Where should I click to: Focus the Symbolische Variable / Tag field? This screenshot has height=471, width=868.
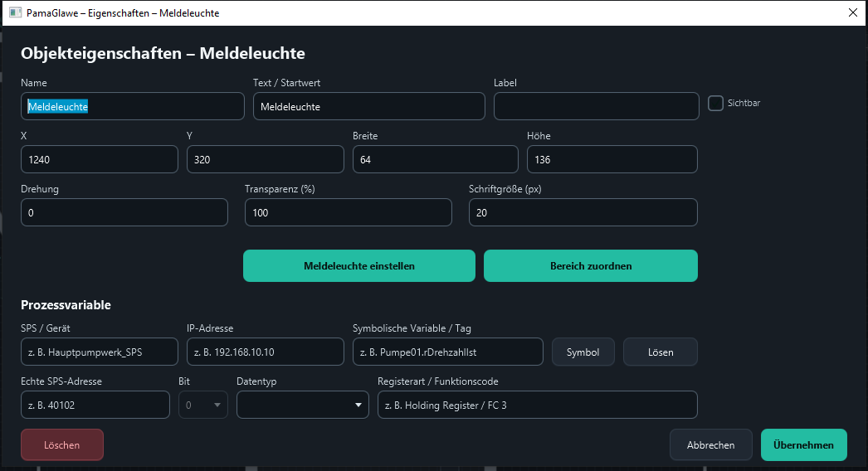[x=448, y=352]
